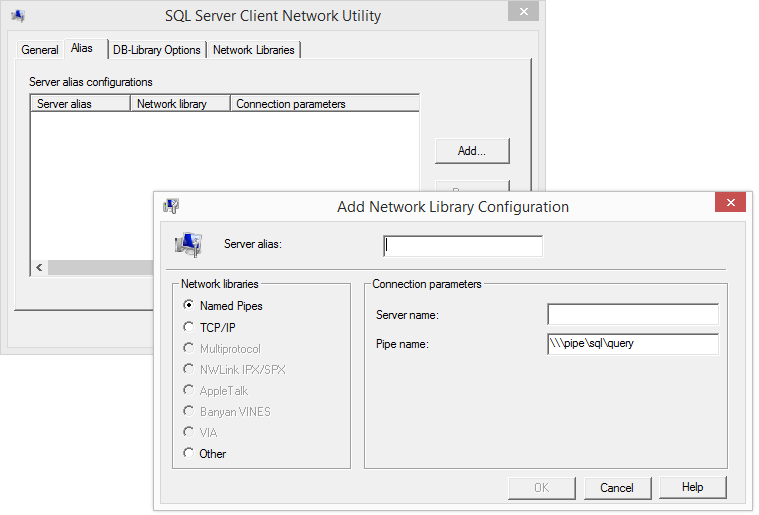Click into the Server name field

[633, 315]
